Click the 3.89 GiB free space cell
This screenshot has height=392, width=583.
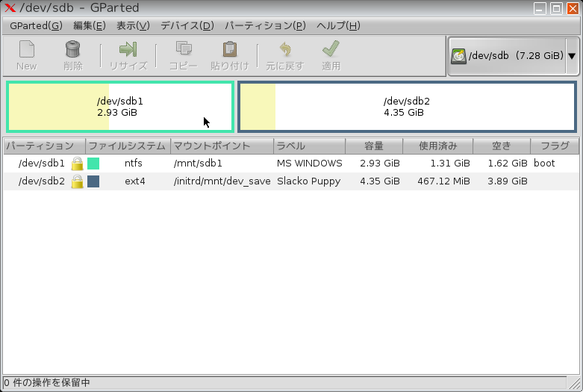click(508, 181)
